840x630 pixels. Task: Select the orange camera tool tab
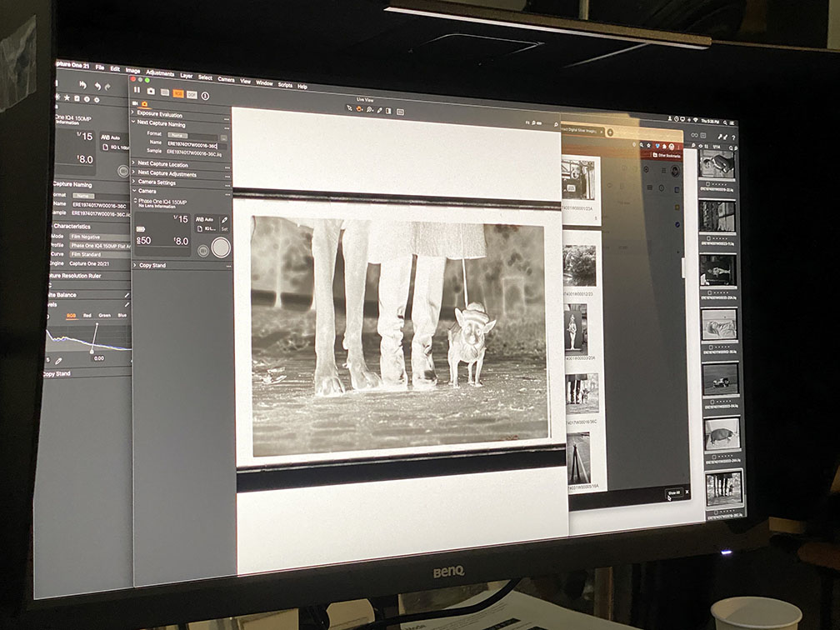pyautogui.click(x=144, y=104)
